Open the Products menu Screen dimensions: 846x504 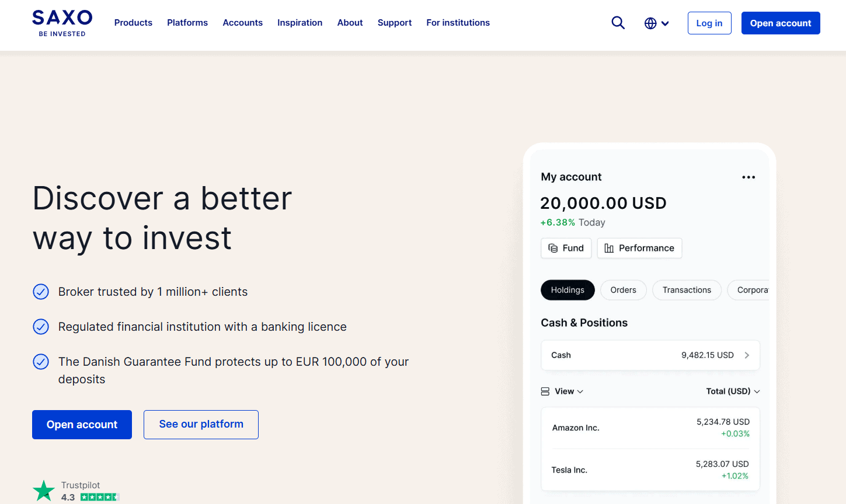[133, 23]
